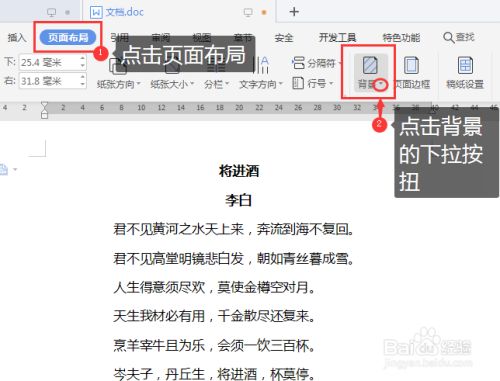This screenshot has width=500, height=381.
Task: Expand the 背景 dropdown arrow
Action: [x=381, y=85]
